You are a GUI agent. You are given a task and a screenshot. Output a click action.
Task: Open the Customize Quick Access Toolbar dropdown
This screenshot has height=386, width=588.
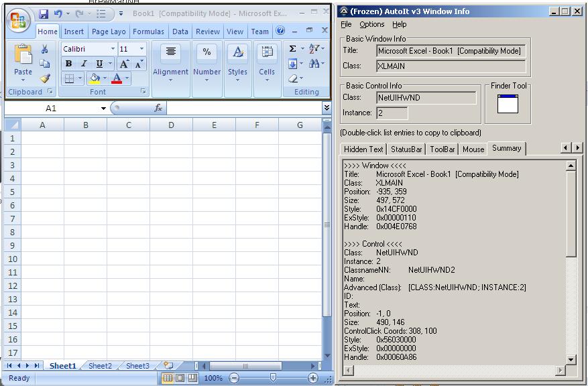[121, 14]
